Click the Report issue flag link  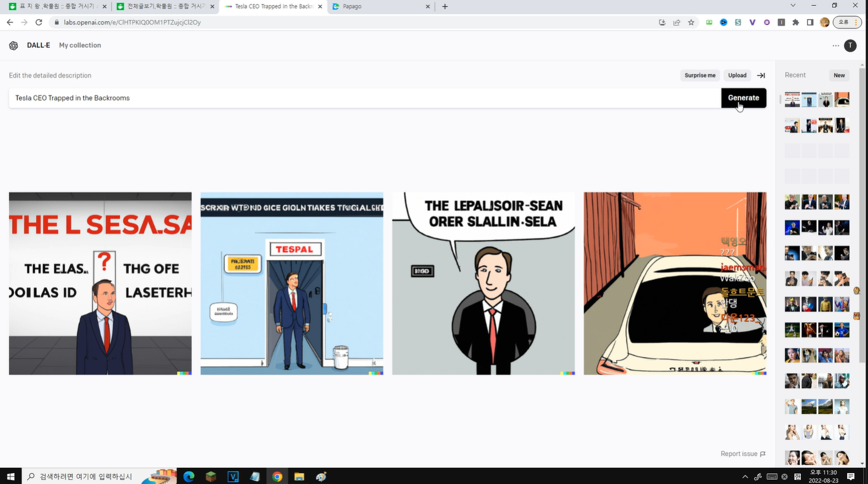(x=743, y=454)
